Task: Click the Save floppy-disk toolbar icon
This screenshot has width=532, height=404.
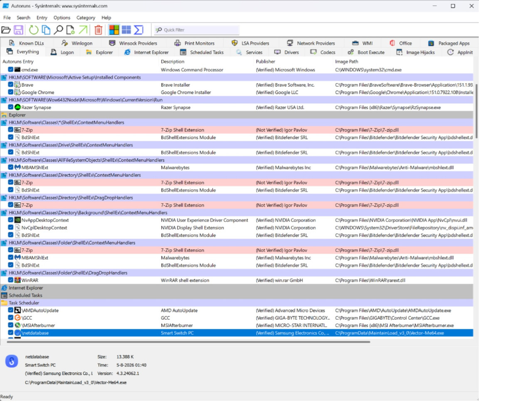Action: coord(18,30)
